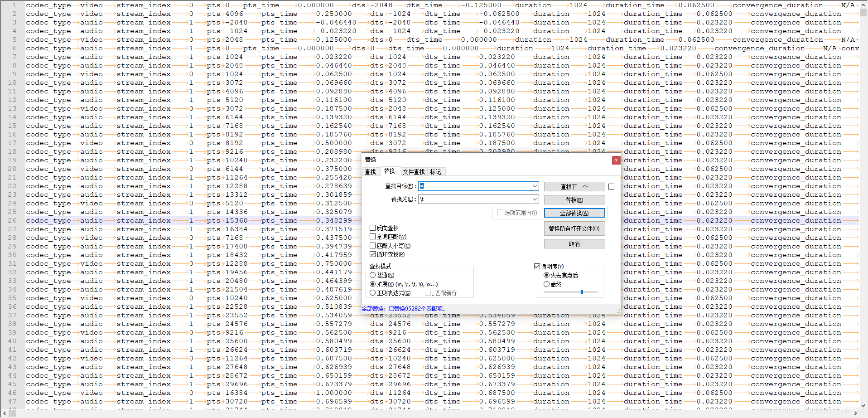
Task: Select the 扩展(X) search mode radio
Action: (x=372, y=284)
